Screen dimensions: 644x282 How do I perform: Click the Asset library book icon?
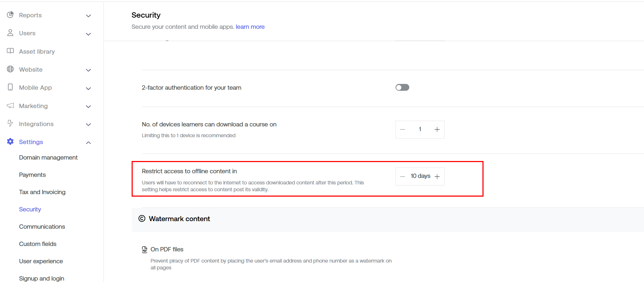tap(10, 51)
